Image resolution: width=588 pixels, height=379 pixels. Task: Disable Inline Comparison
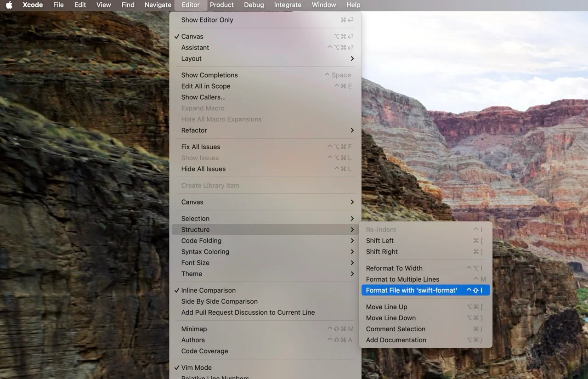[x=208, y=290]
